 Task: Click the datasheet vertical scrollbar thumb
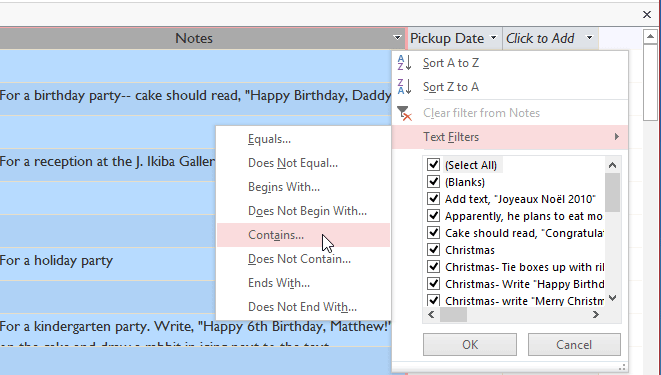(650, 83)
